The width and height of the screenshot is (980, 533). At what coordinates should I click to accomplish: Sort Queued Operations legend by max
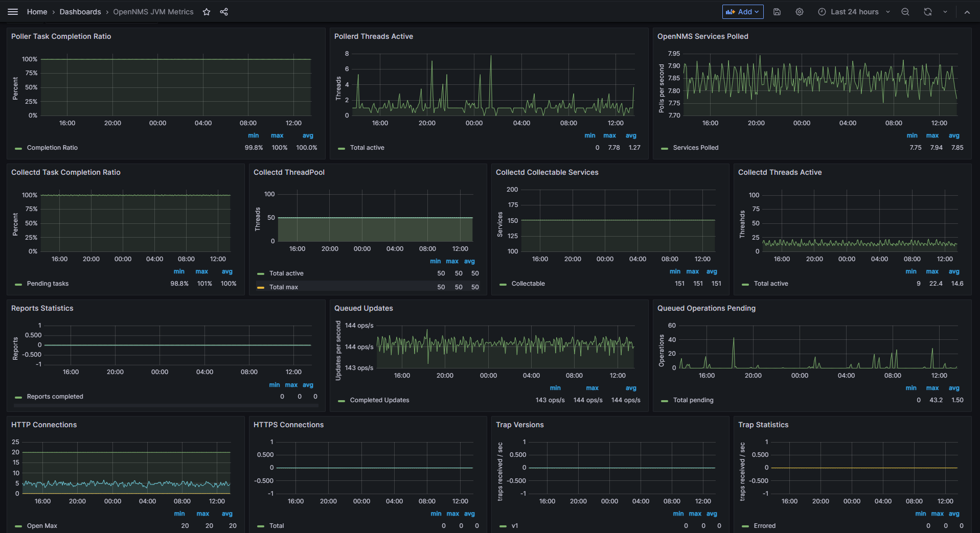932,388
